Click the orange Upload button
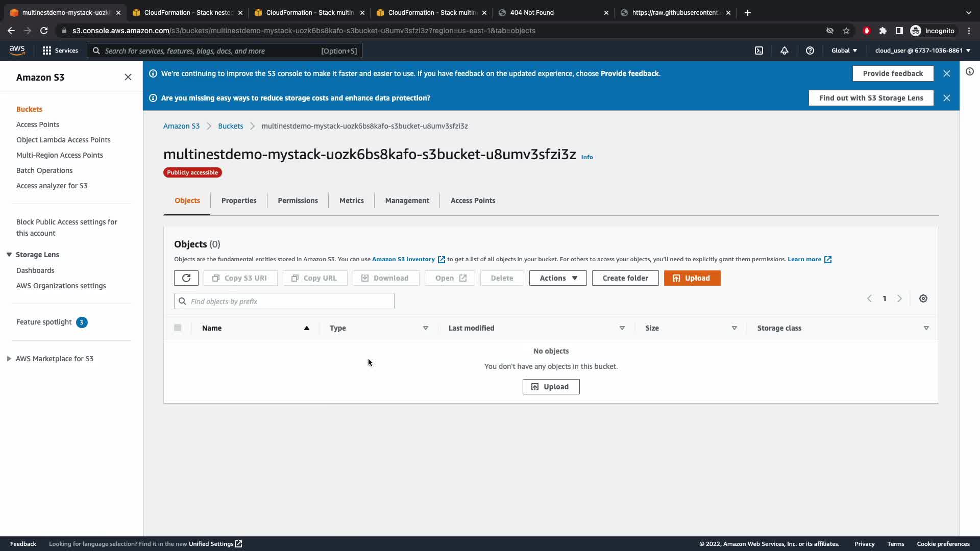Image resolution: width=980 pixels, height=551 pixels. pos(692,278)
